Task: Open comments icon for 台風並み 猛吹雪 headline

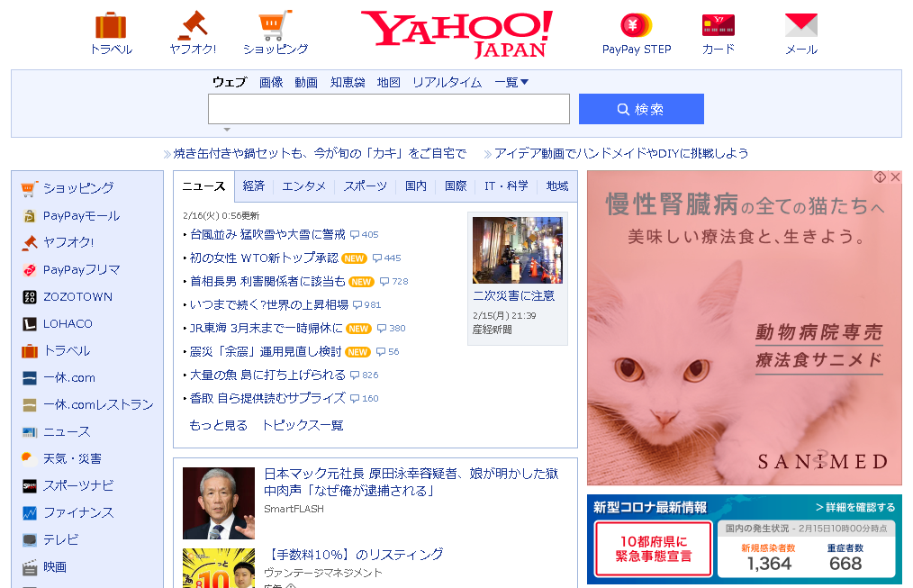Action: pyautogui.click(x=355, y=235)
